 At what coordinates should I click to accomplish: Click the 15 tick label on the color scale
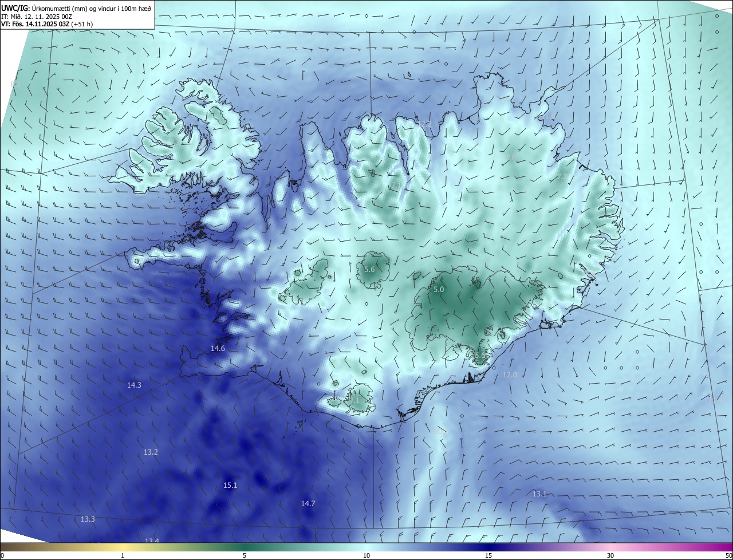click(x=488, y=556)
